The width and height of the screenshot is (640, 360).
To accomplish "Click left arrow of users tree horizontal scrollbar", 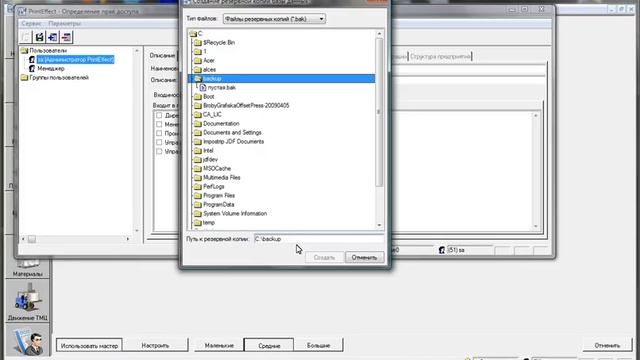I will click(x=23, y=239).
